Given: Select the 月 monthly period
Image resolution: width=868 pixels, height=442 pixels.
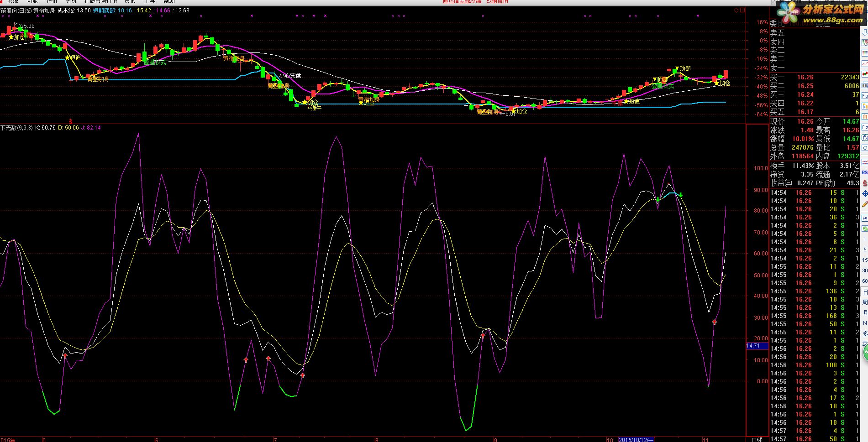Looking at the screenshot, I should tap(865, 312).
